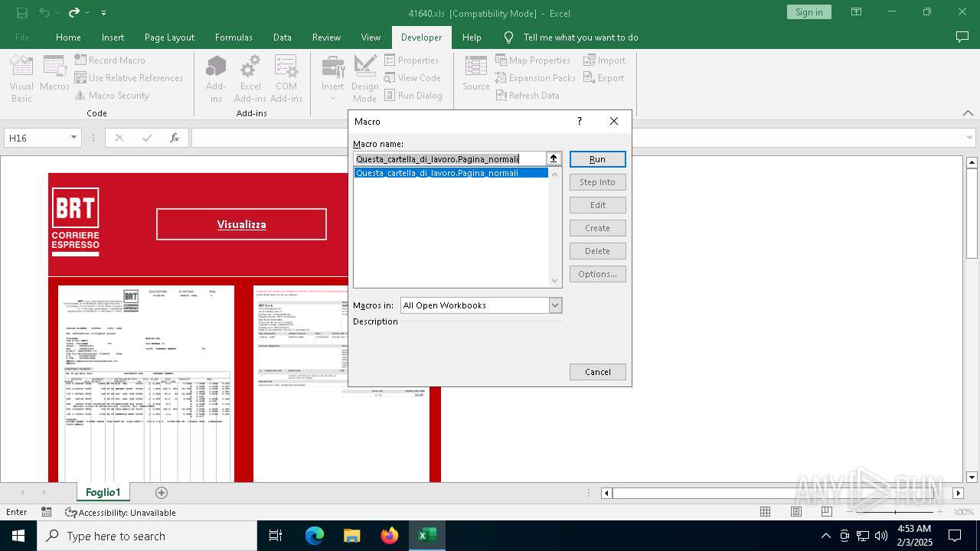Select Questa_cartella_di_lavoro.Pagina_normali in list

[451, 173]
